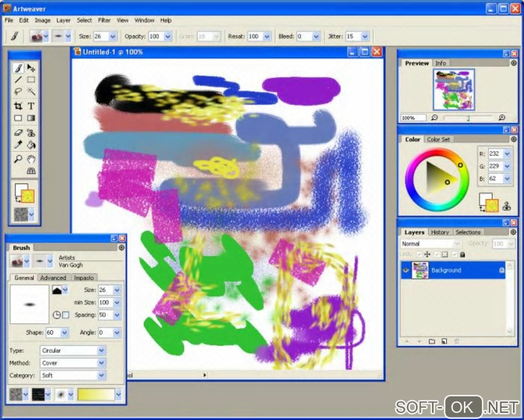
Task: Adjust the Preview zoom slider
Action: [x=468, y=118]
